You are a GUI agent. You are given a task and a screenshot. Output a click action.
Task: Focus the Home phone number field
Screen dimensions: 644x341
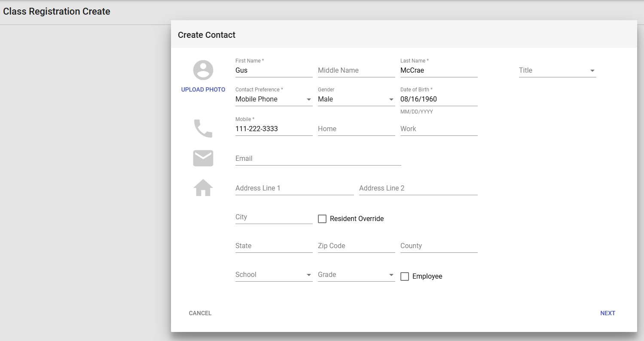[356, 129]
